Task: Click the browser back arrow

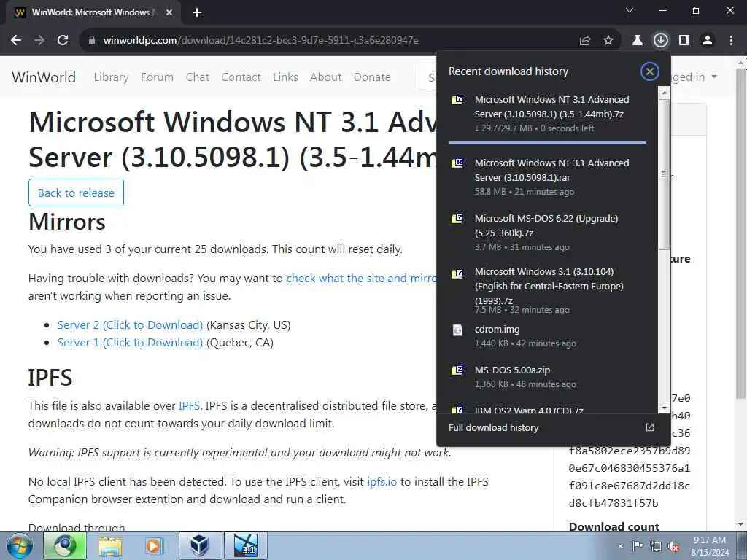Action: (x=16, y=40)
